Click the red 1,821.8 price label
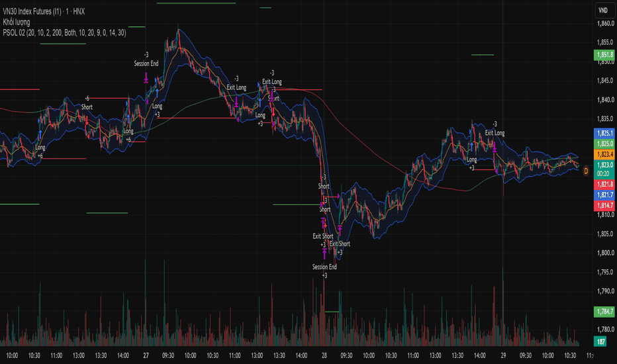 tap(604, 184)
